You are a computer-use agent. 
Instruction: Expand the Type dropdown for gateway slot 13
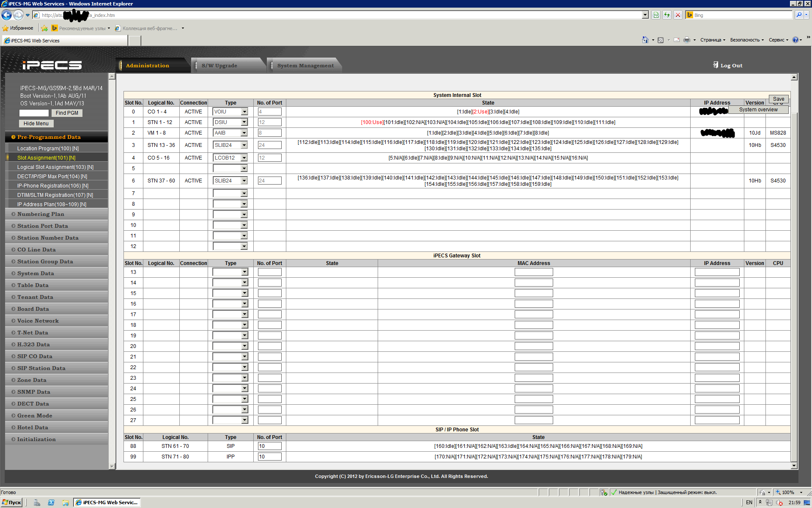pos(244,272)
